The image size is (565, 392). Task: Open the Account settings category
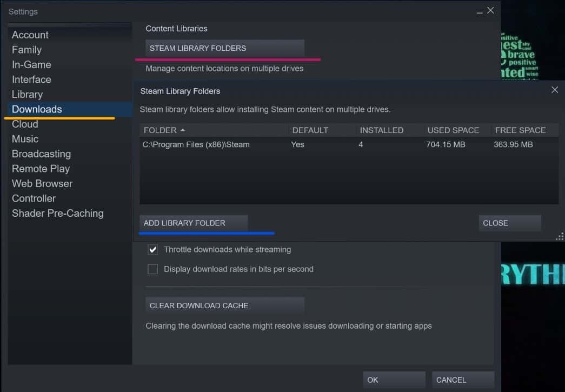30,35
